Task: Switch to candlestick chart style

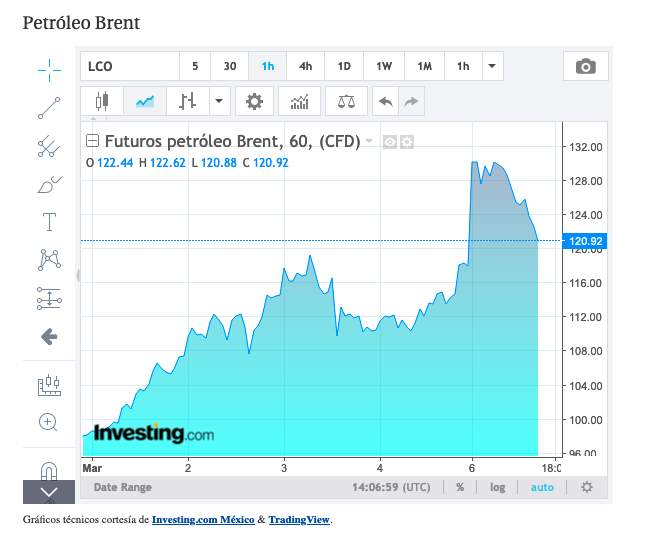Action: 101,101
